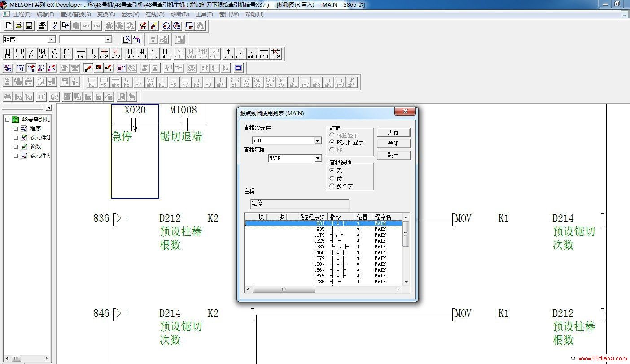Screen dimensions: 630x364
Task: Click the result list vertical scrollbar thumb
Action: tap(406, 235)
